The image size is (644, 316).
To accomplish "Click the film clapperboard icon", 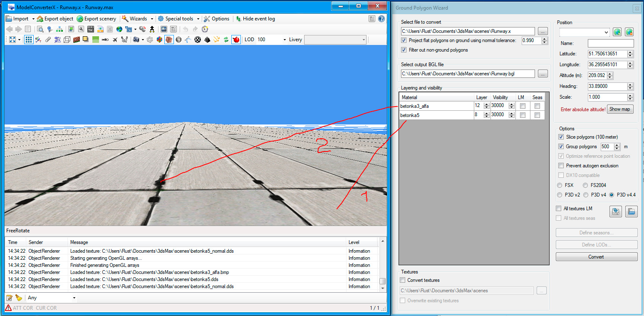I will point(90,29).
